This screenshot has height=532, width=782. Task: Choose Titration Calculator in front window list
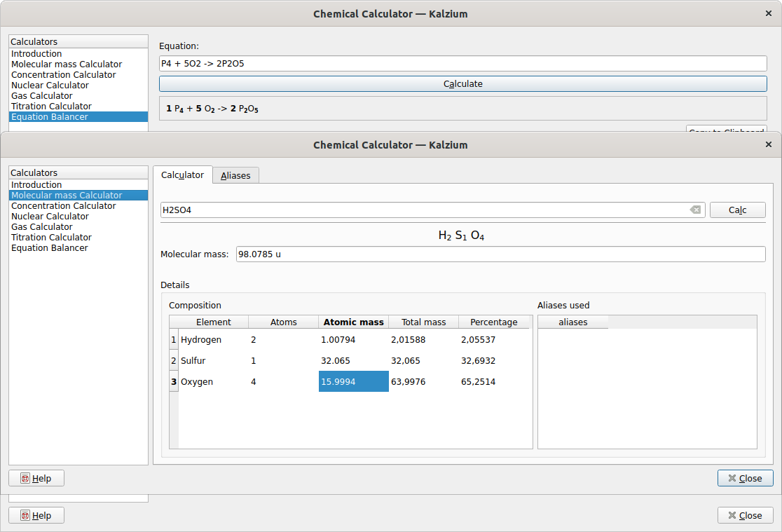pos(51,238)
